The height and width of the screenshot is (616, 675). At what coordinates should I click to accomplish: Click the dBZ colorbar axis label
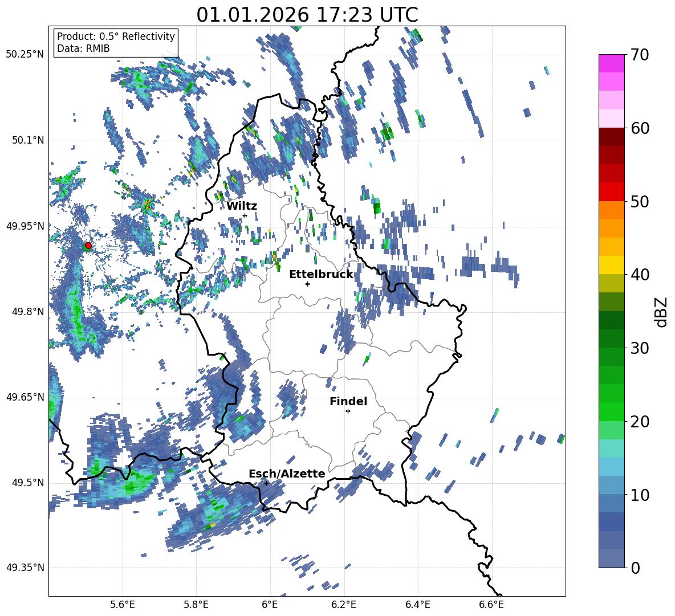click(x=662, y=312)
